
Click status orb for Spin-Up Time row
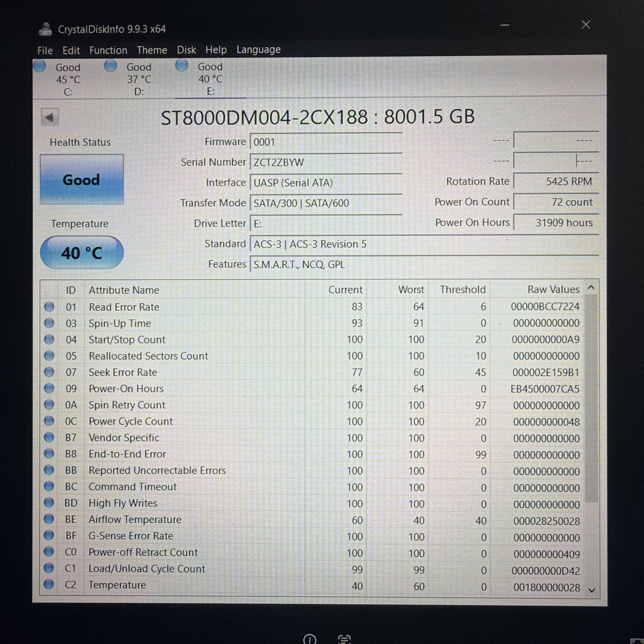(x=49, y=323)
